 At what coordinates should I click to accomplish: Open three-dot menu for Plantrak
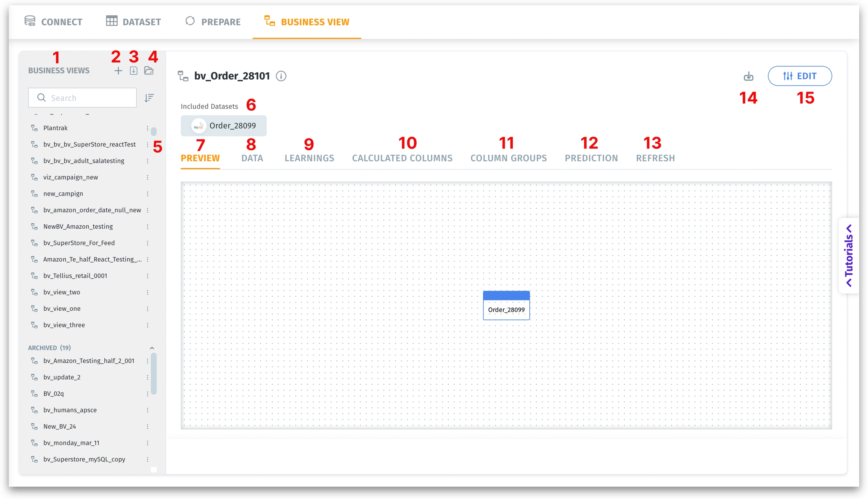148,128
